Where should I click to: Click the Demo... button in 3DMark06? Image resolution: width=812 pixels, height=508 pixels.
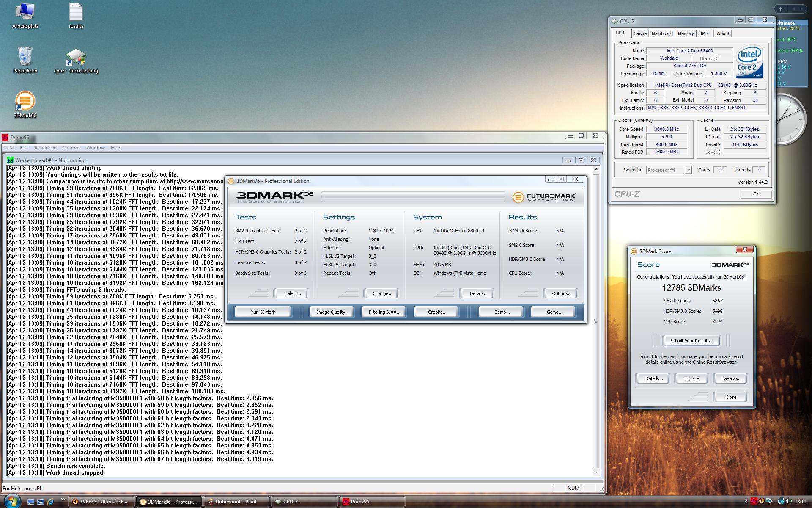click(x=502, y=312)
